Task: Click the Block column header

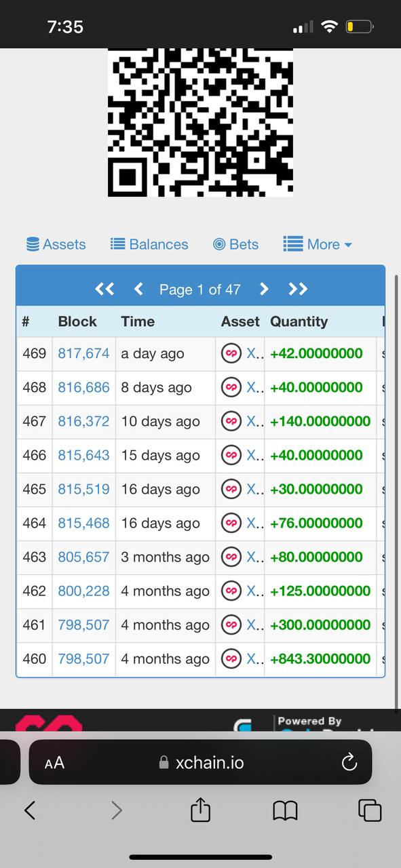Action: point(77,321)
